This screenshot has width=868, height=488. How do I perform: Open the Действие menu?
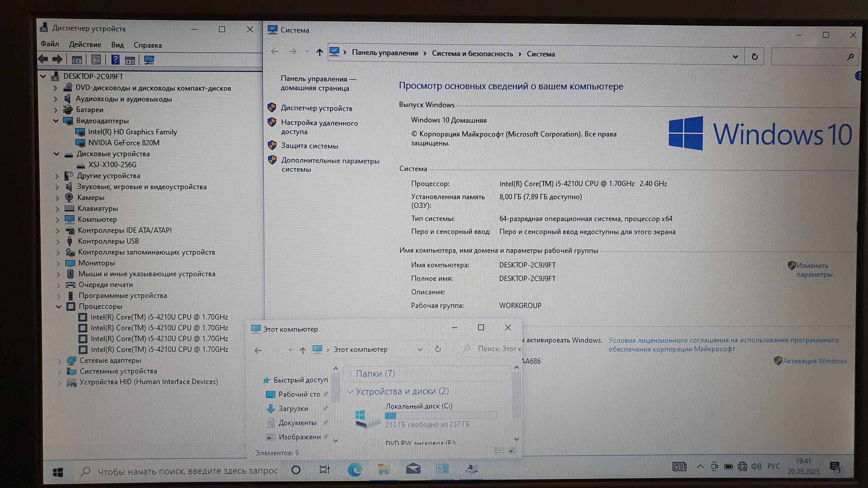click(x=85, y=44)
